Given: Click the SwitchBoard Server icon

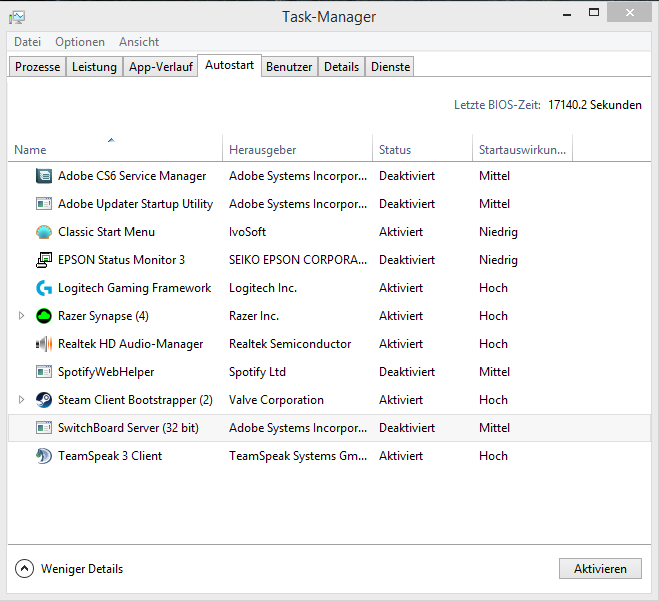Looking at the screenshot, I should tap(44, 428).
